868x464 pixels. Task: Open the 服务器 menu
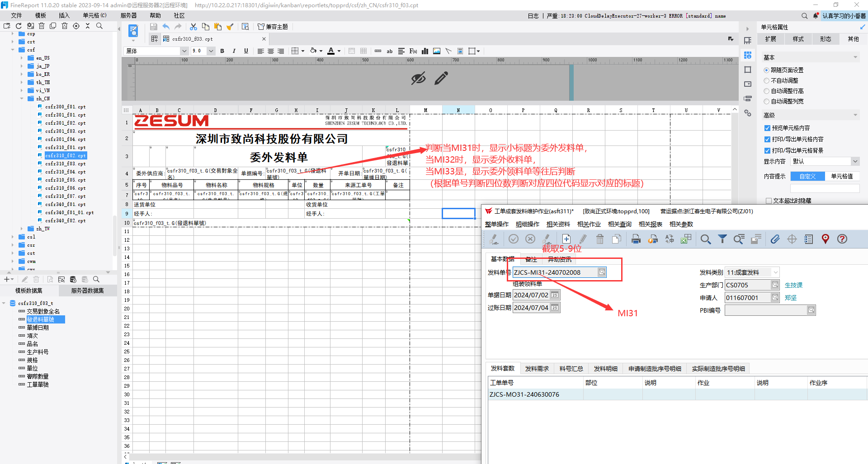(128, 15)
